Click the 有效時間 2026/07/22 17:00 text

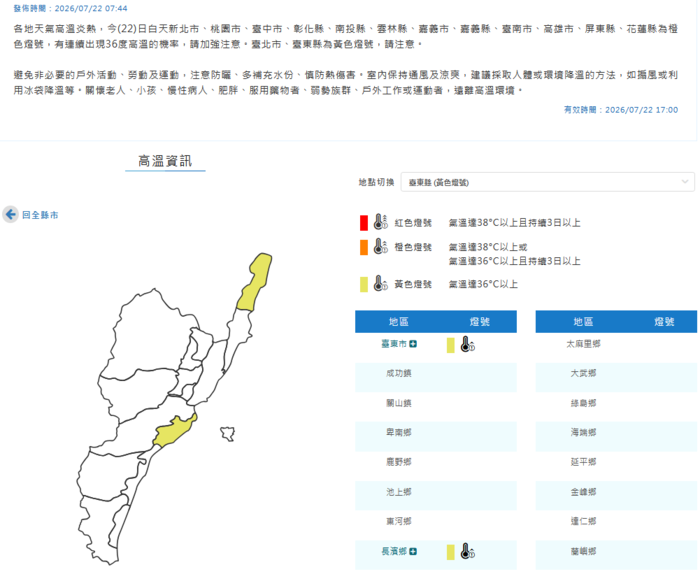pyautogui.click(x=621, y=110)
